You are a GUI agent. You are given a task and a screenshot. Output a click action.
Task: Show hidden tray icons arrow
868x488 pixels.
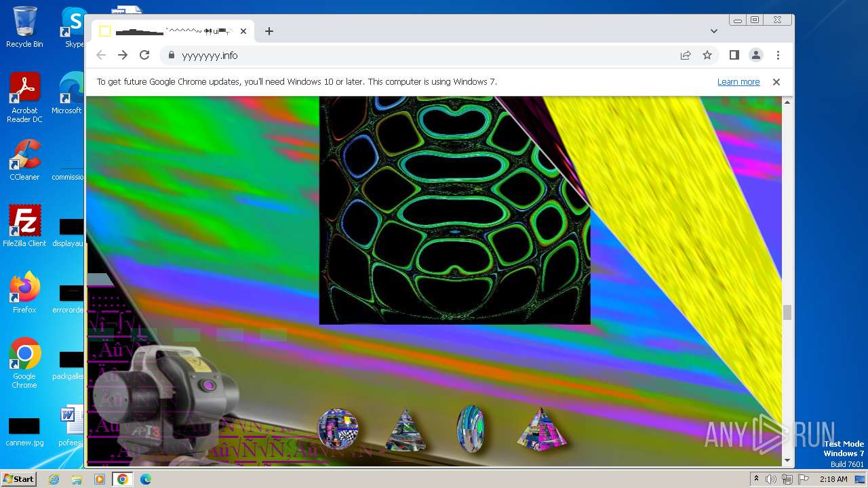point(756,479)
